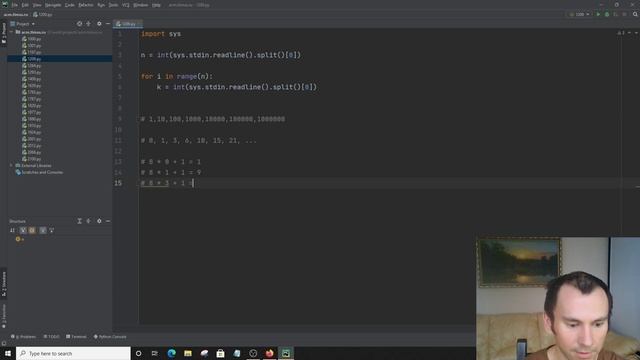Open the Edit menu
This screenshot has width=640, height=360.
[25, 5]
